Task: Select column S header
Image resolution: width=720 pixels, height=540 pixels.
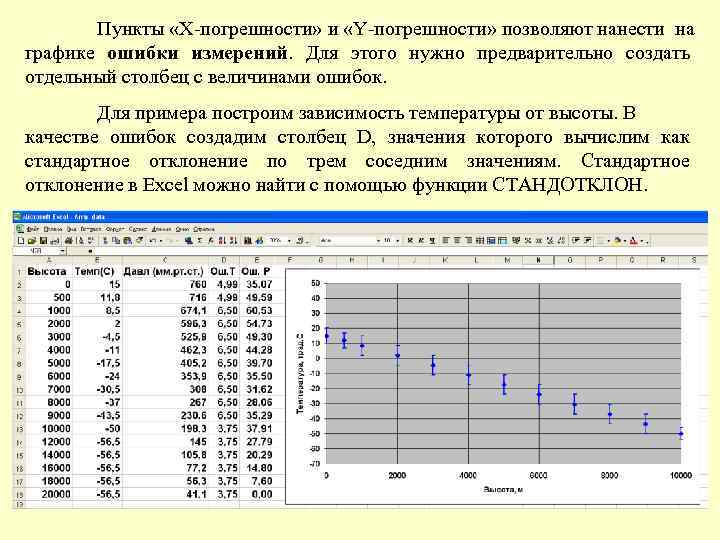Action: coord(694,260)
